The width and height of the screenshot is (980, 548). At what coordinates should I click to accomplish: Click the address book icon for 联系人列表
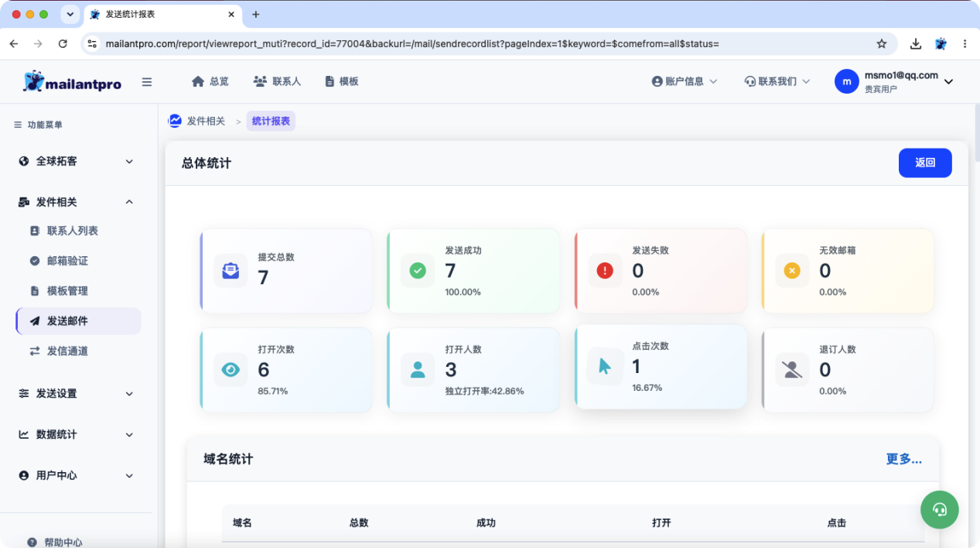pos(35,231)
